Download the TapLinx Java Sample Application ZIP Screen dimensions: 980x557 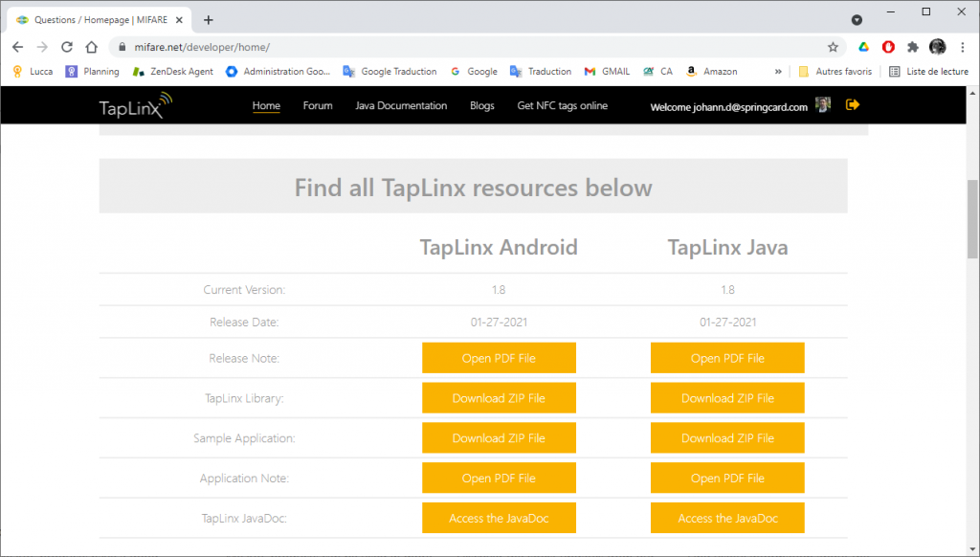click(727, 438)
